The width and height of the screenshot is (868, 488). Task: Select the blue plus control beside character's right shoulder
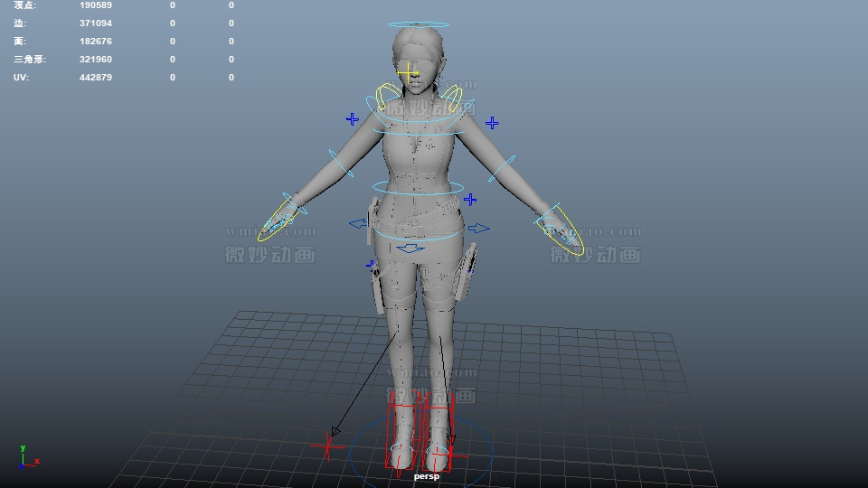[353, 118]
